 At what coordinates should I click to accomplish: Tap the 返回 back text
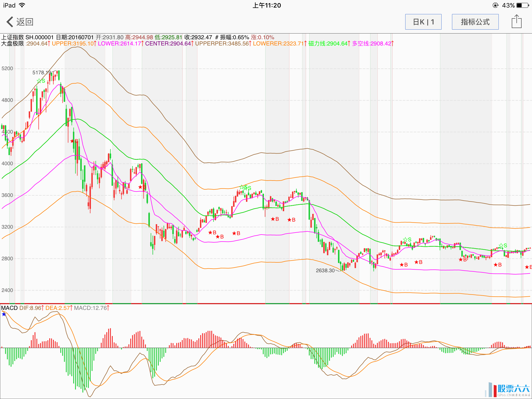(x=25, y=22)
